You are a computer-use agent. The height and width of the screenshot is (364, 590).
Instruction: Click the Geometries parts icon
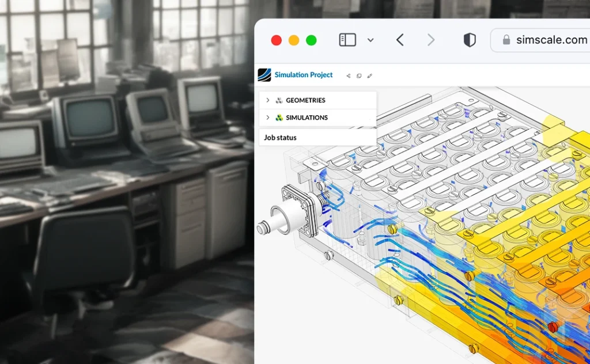279,100
